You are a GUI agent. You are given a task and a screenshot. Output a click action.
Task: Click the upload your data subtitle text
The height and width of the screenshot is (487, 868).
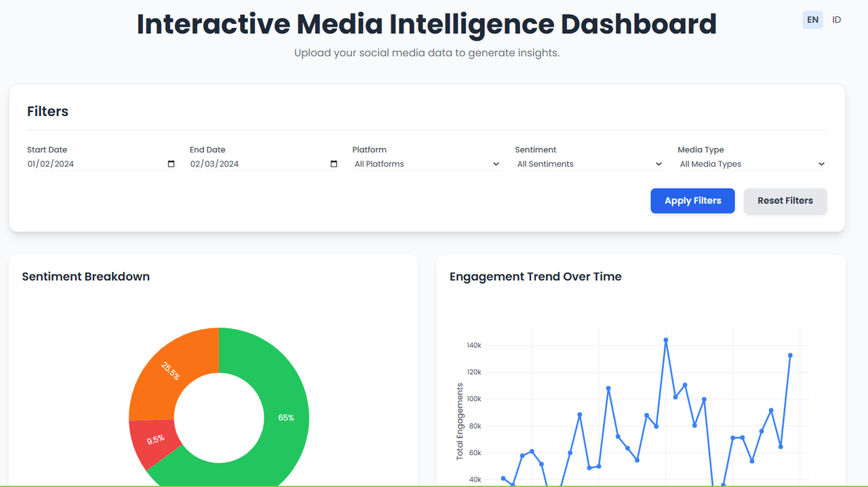tap(427, 53)
